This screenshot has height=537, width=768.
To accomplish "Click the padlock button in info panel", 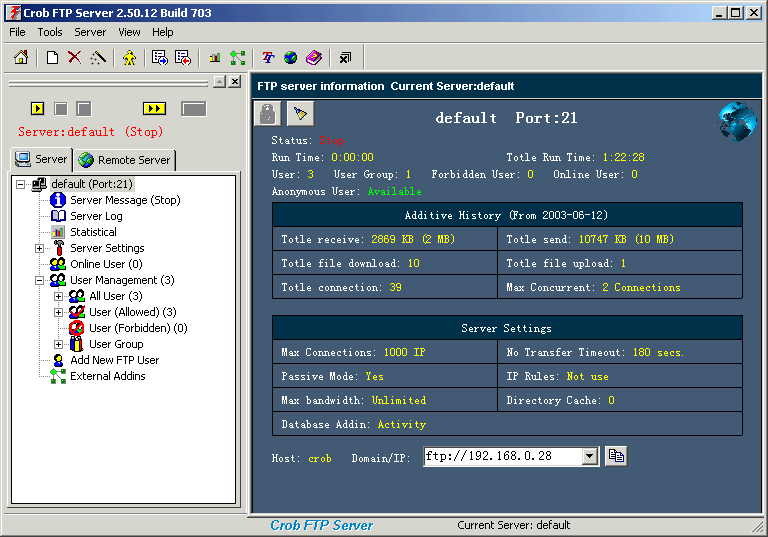I will 267,114.
